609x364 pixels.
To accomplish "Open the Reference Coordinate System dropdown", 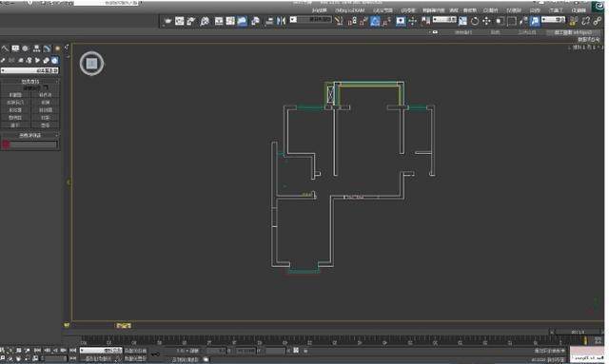I will tap(444, 19).
